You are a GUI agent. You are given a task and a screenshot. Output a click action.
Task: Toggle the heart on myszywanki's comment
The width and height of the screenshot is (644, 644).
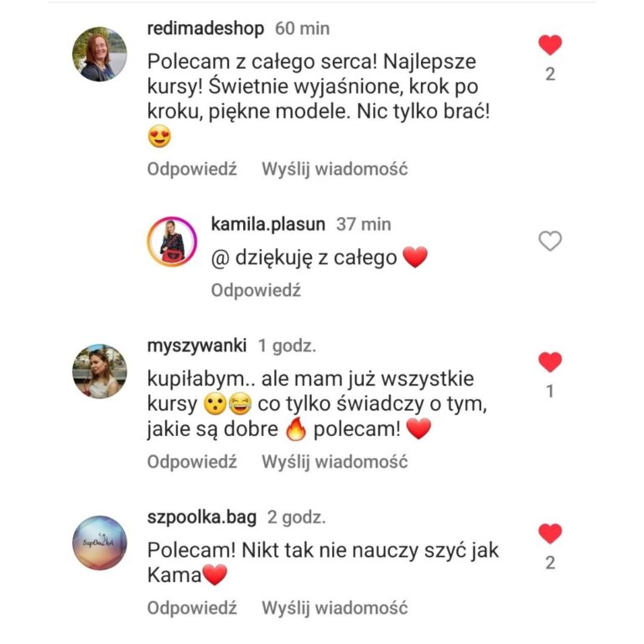[550, 362]
